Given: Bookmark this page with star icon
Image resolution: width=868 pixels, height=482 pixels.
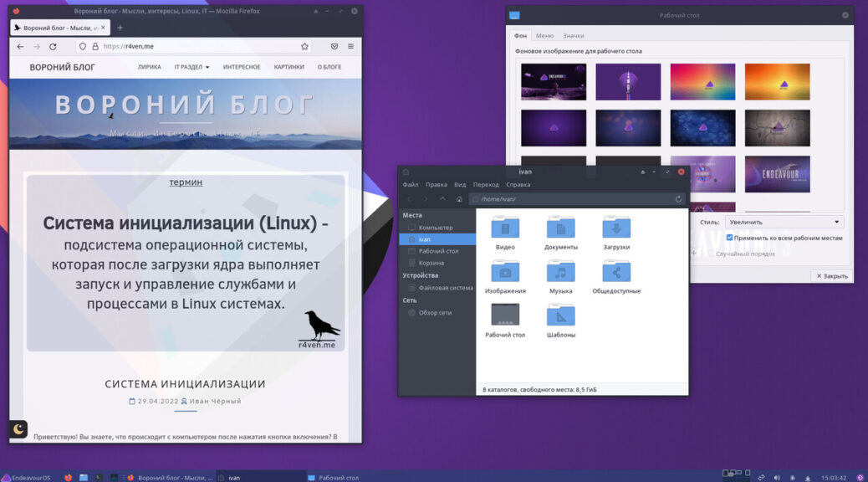Looking at the screenshot, I should click(x=304, y=47).
